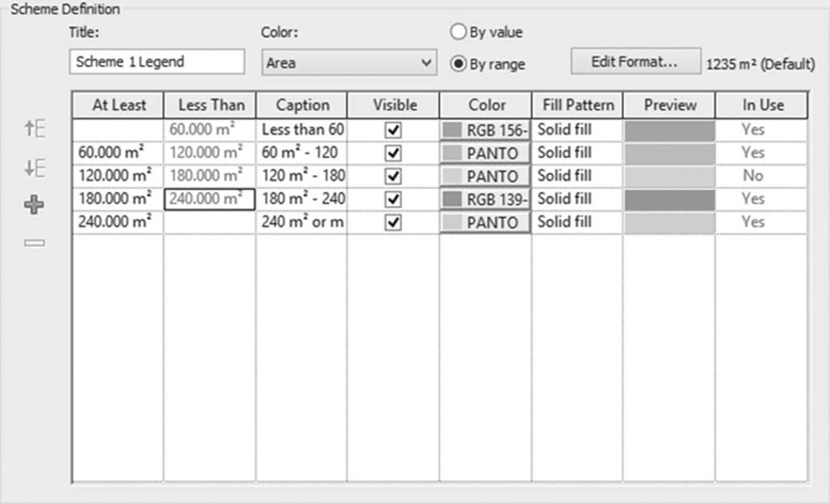Toggle Visible for 120 m² - 180 row
830x504 pixels.
click(x=393, y=177)
